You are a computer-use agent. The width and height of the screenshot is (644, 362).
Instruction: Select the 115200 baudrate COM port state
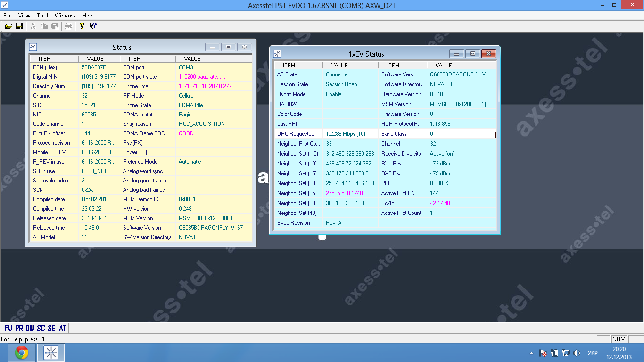tap(202, 77)
